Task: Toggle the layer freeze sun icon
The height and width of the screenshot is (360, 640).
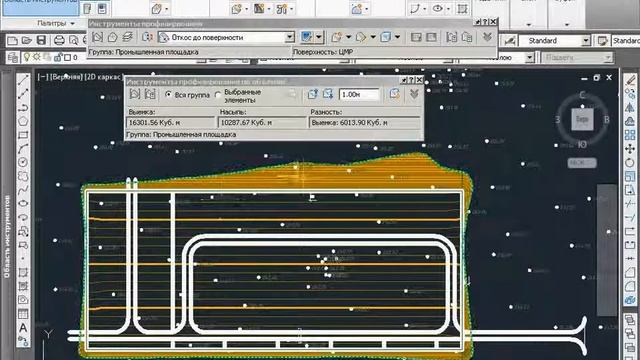Action: point(37,57)
